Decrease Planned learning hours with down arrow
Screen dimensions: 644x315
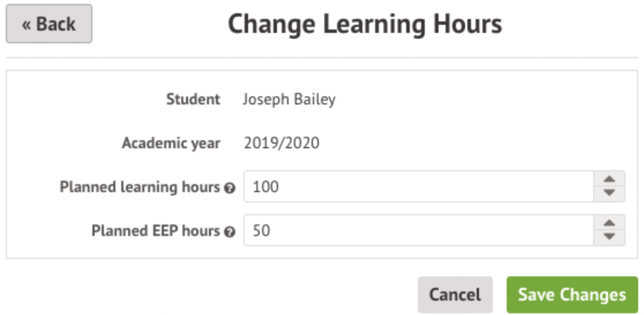[609, 193]
